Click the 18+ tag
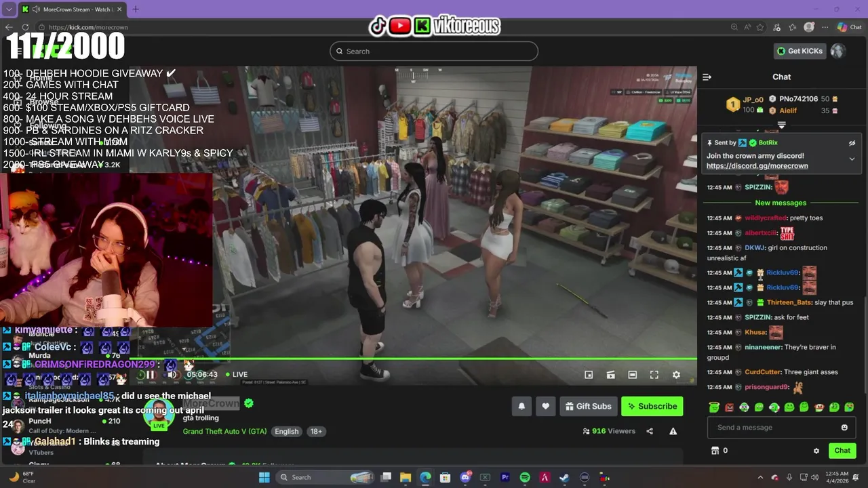868x488 pixels. click(x=316, y=431)
